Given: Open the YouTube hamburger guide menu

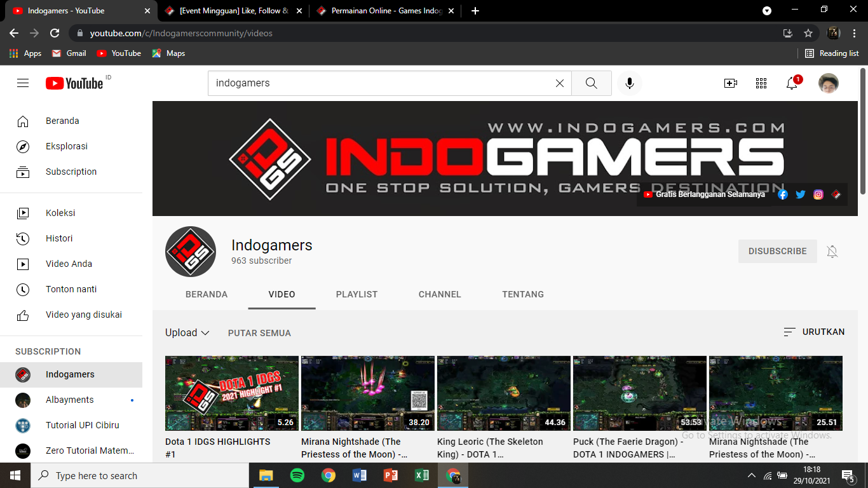Looking at the screenshot, I should coord(23,83).
